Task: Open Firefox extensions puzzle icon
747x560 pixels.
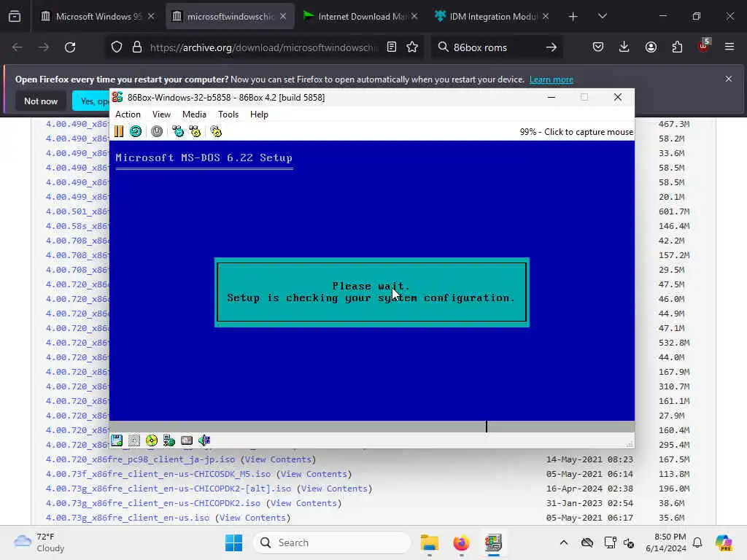Action: [677, 47]
